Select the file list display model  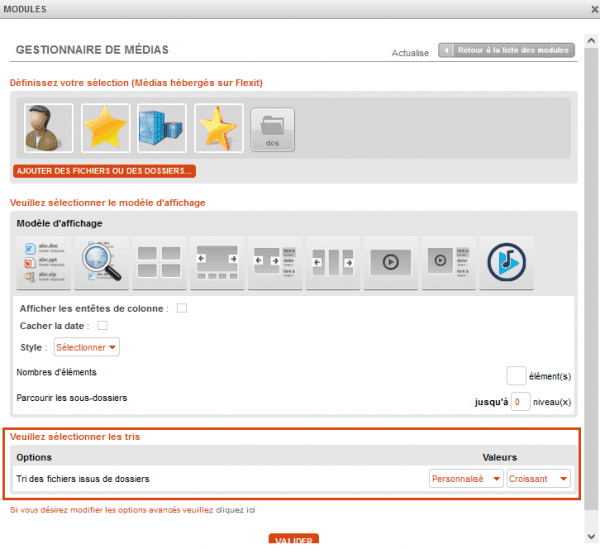[41, 262]
